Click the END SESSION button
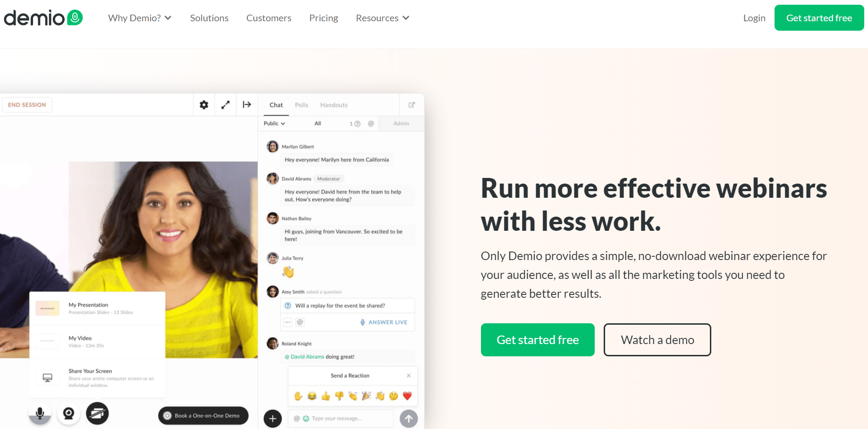 tap(27, 105)
